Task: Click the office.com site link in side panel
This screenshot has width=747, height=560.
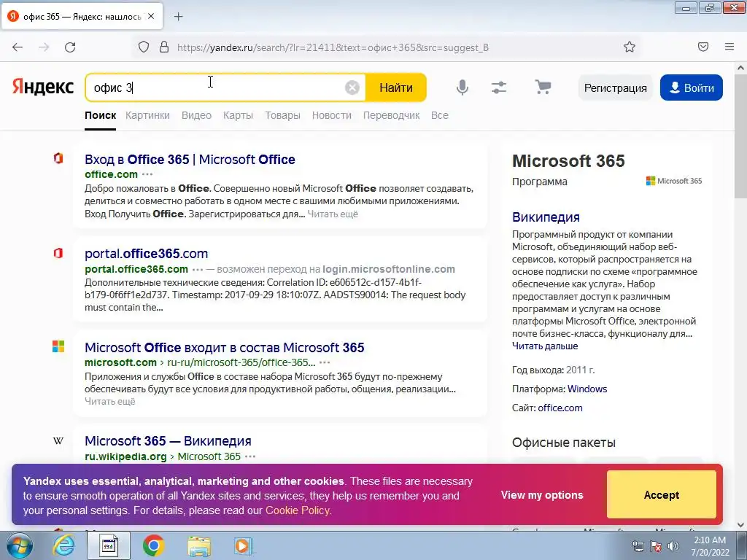Action: coord(560,408)
